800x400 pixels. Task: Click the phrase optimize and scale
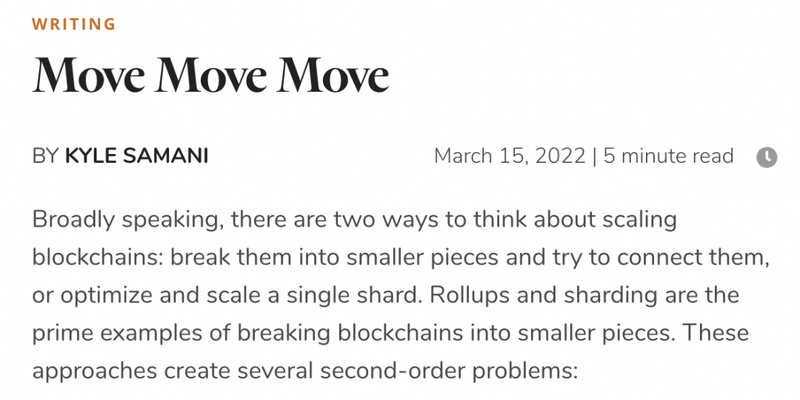[148, 294]
